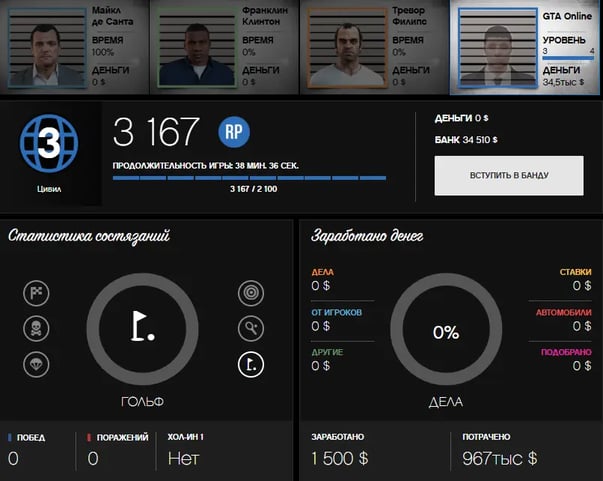
Task: Open Тревор Филипс character tab
Action: 375,47
